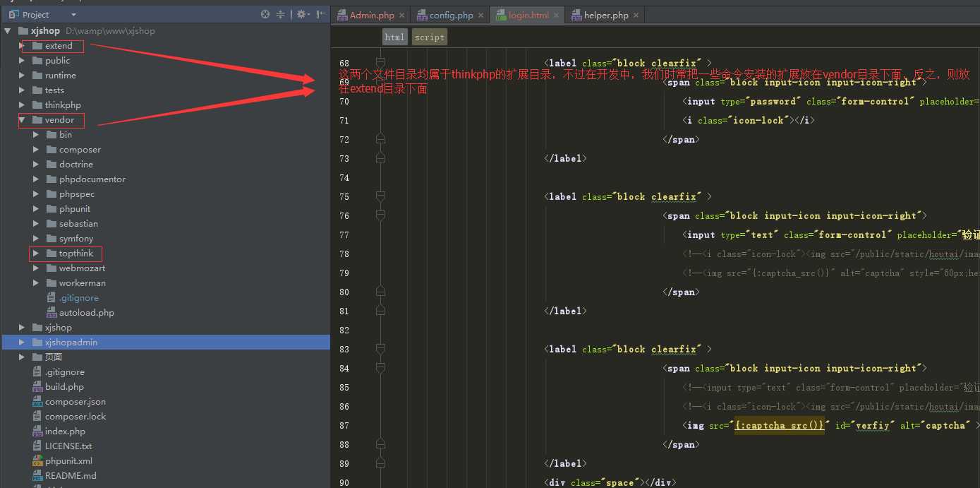Click the composer.json file icon
The width and height of the screenshot is (980, 488).
coord(38,402)
